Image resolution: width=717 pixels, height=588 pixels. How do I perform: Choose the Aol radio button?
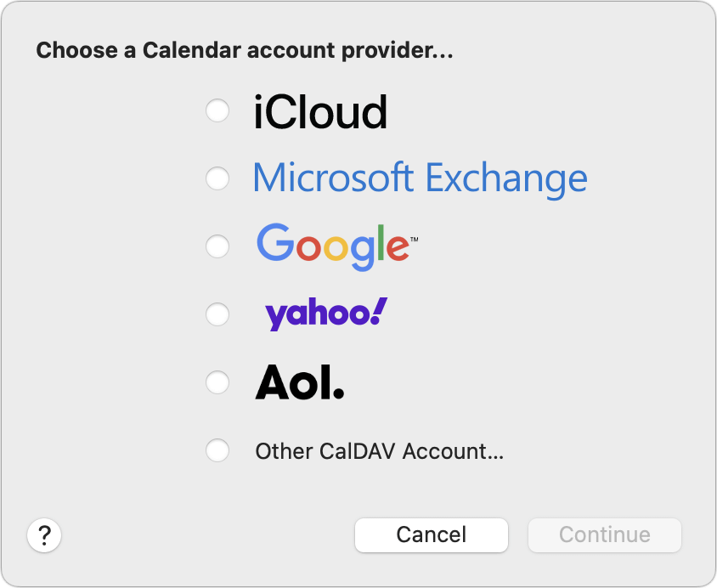pyautogui.click(x=217, y=382)
